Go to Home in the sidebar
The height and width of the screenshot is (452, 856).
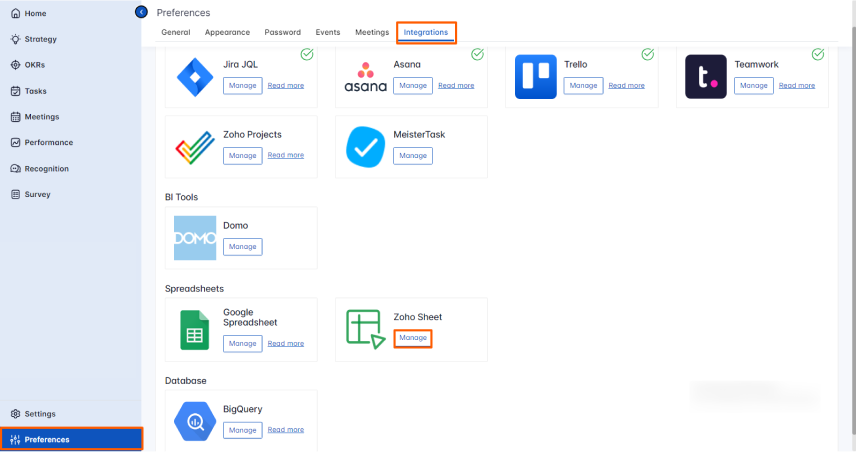35,13
